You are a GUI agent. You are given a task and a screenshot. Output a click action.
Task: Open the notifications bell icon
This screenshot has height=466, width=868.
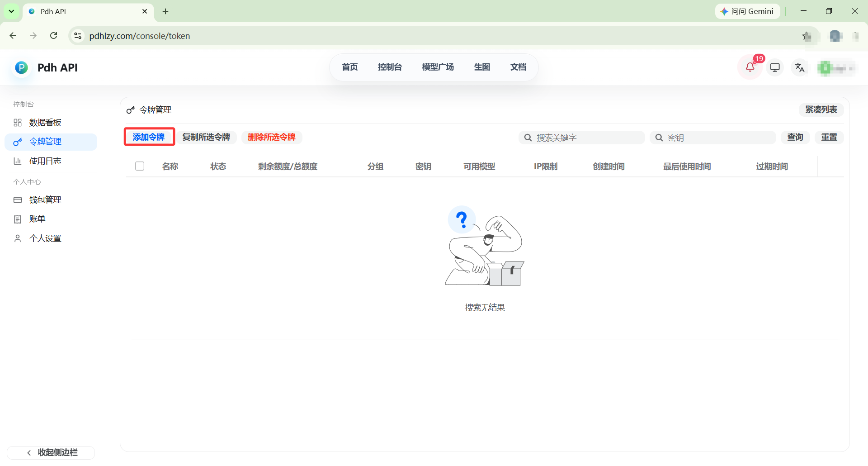pos(750,67)
